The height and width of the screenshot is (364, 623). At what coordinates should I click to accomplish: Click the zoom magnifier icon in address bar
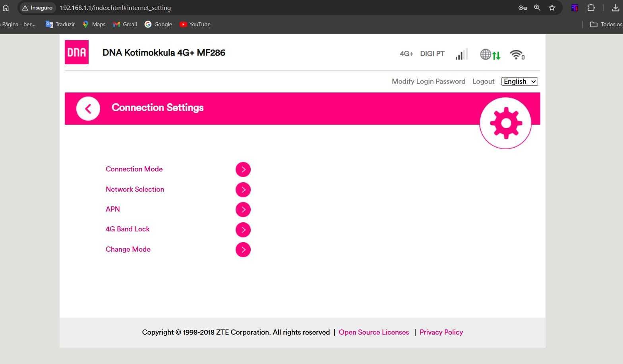coord(537,8)
